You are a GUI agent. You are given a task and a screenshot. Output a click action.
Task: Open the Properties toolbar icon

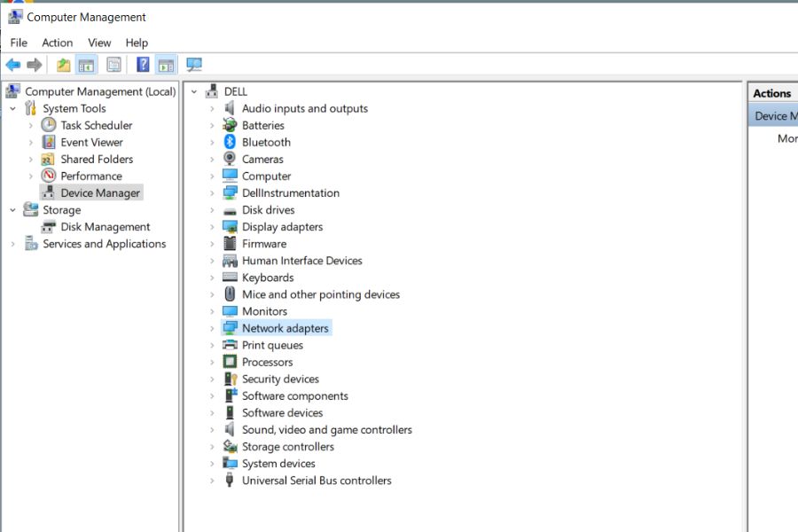point(113,65)
